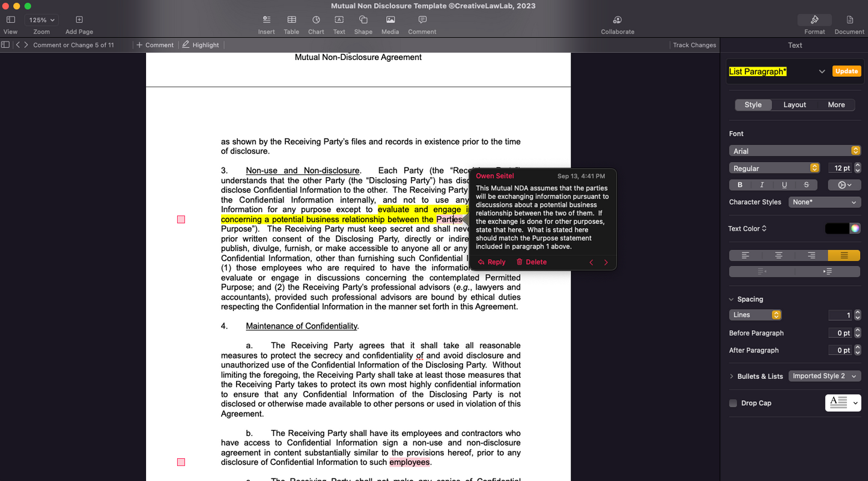Open the Document inspector
Viewport: 868px width, 481px height.
(x=849, y=20)
